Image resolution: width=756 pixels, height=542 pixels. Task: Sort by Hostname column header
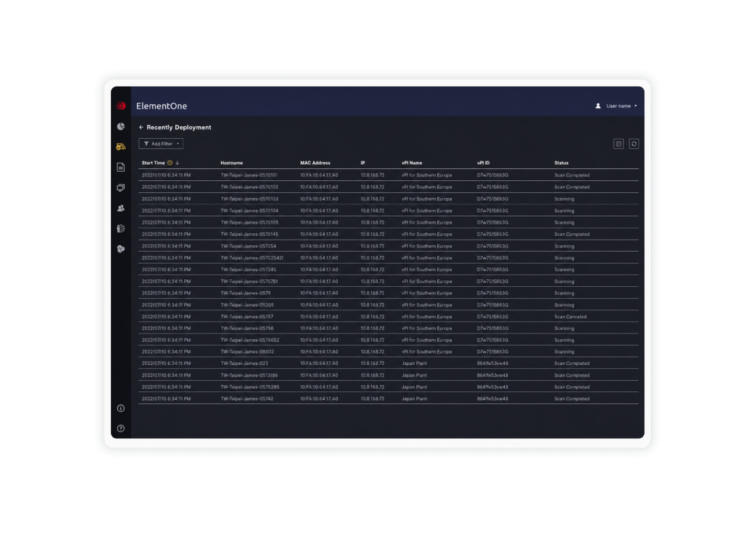[x=232, y=163]
